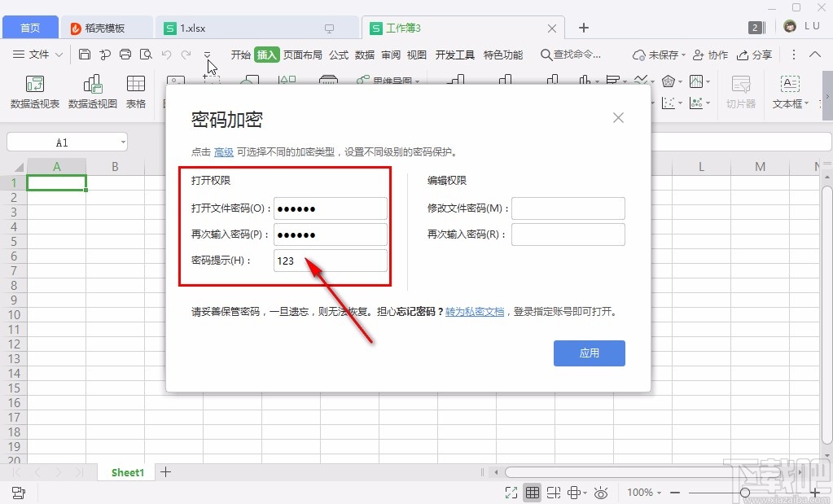Viewport: 833px width, 504px height.
Task: Click the Print icon in quick access toolbar
Action: coord(126,55)
